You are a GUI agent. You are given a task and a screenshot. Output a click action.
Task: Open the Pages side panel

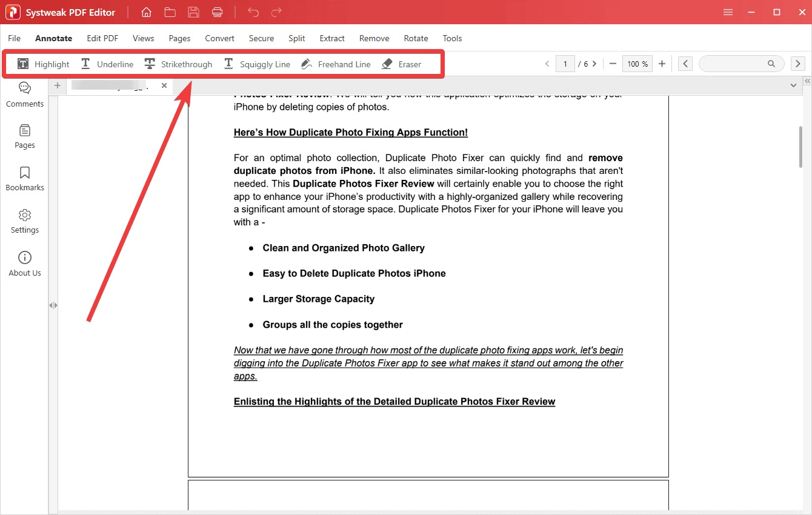point(25,136)
